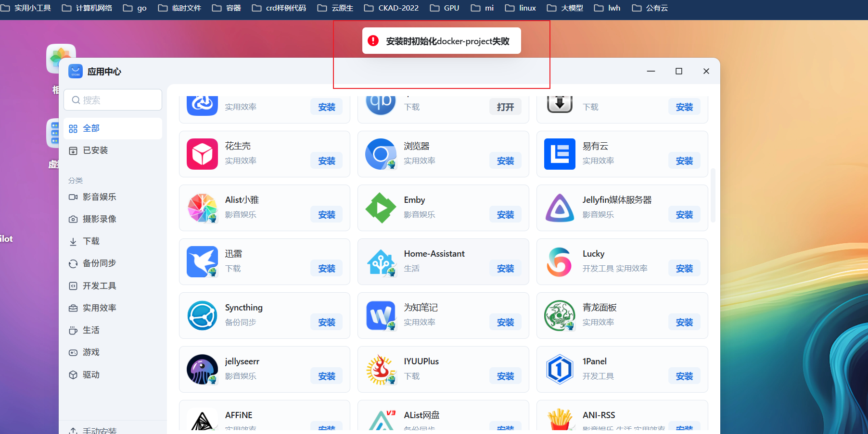
Task: Open the 云原生 bookmark folder
Action: coord(335,8)
